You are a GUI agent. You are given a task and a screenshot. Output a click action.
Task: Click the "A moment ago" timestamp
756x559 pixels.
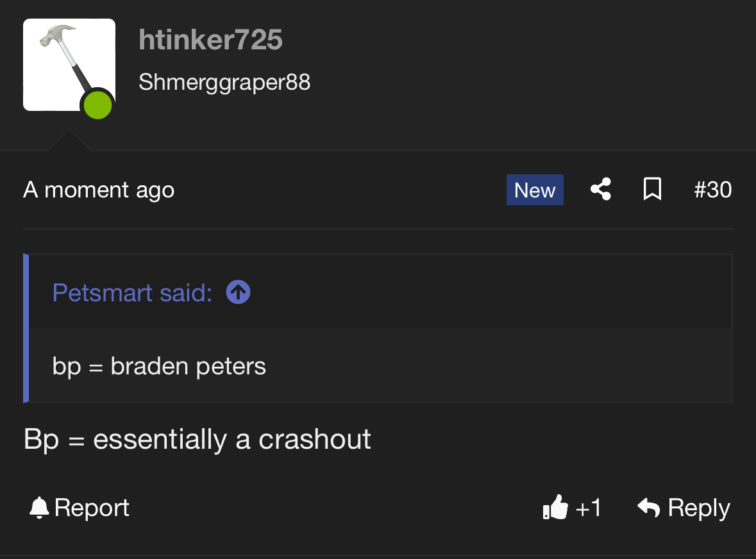(99, 190)
